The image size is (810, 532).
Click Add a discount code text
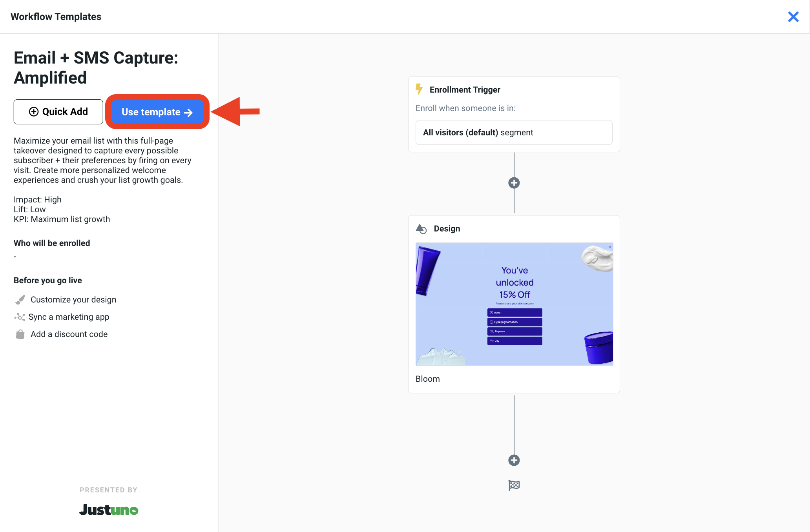[69, 334]
